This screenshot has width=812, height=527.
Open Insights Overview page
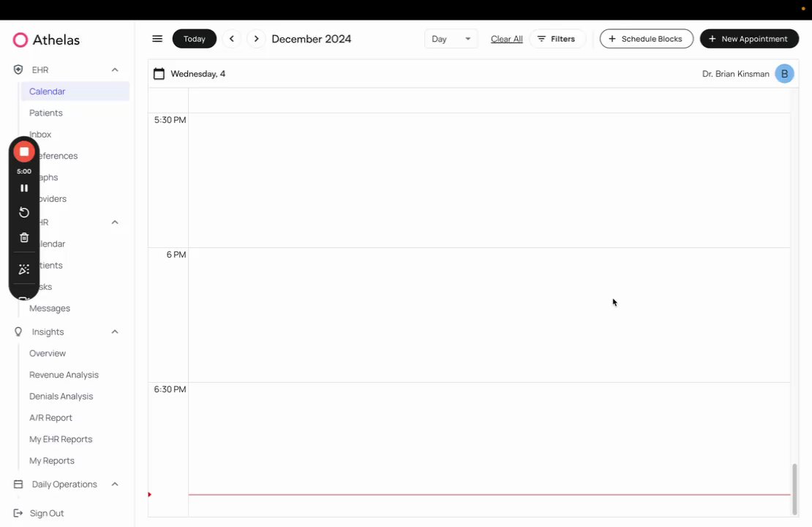pyautogui.click(x=48, y=354)
